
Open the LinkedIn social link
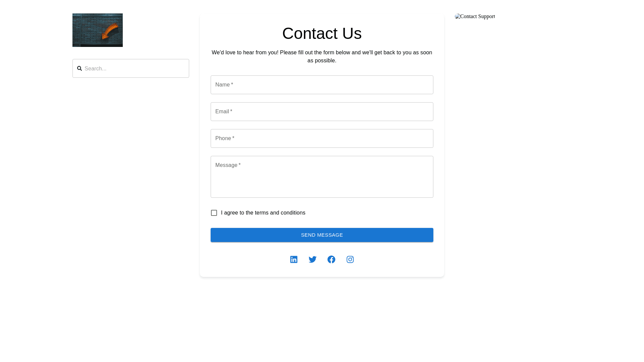pyautogui.click(x=293, y=259)
